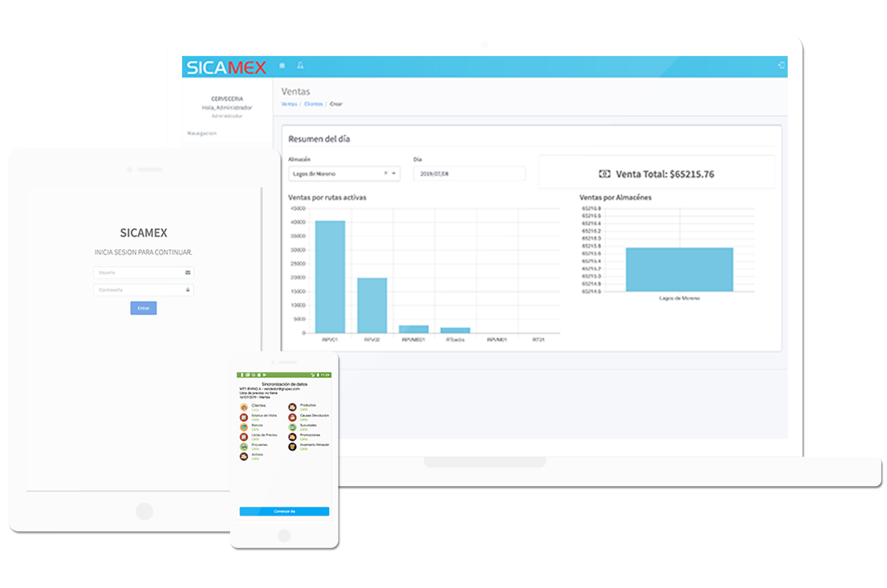Clear the Lagos de Moreno selection (x)

[386, 173]
